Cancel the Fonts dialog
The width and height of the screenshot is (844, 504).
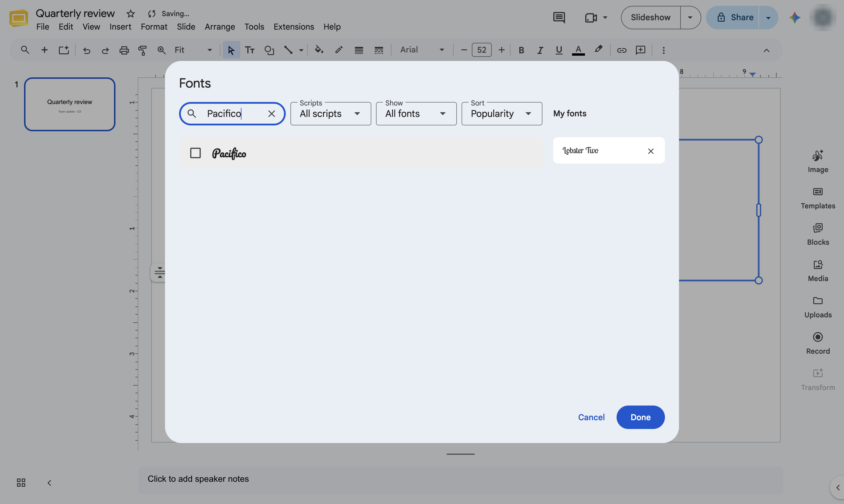[591, 417]
